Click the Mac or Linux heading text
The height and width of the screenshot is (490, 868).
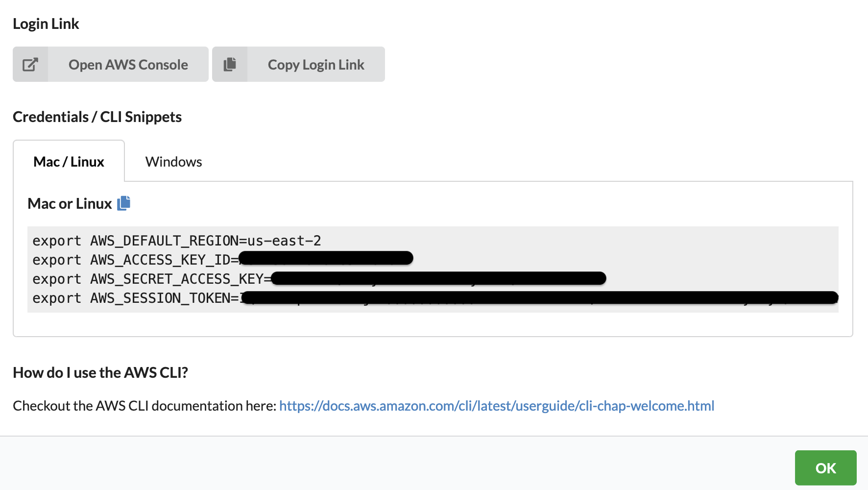click(x=70, y=203)
